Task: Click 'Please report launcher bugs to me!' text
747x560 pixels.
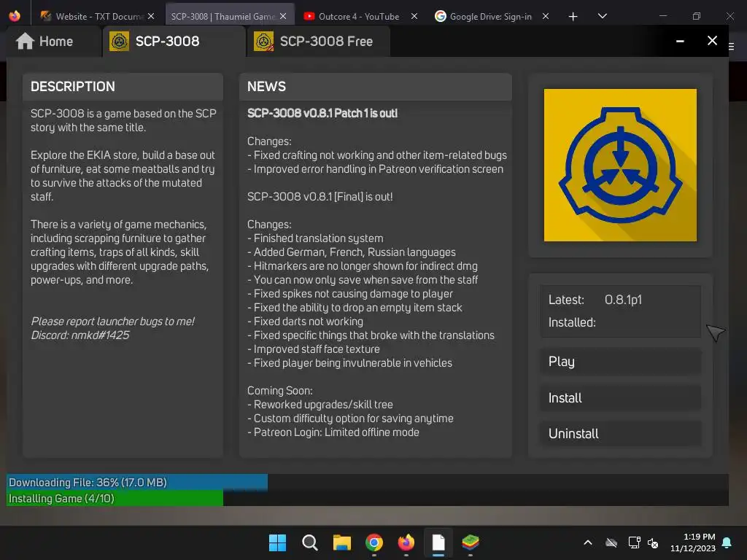Action: coord(112,322)
